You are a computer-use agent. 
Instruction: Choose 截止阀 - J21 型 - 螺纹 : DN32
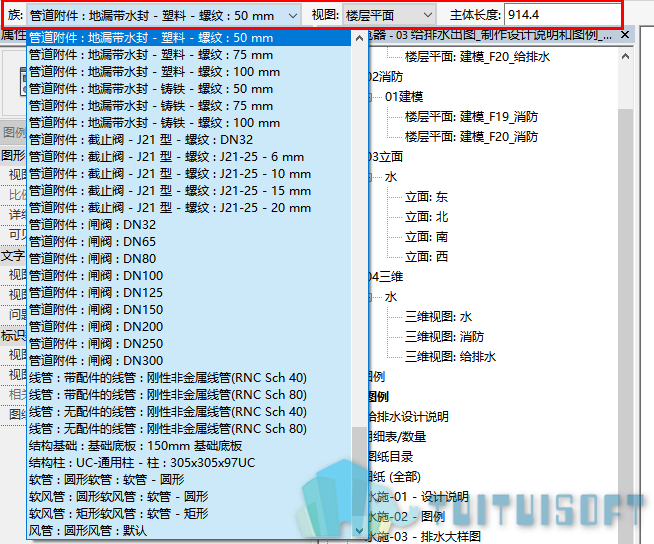(x=189, y=140)
